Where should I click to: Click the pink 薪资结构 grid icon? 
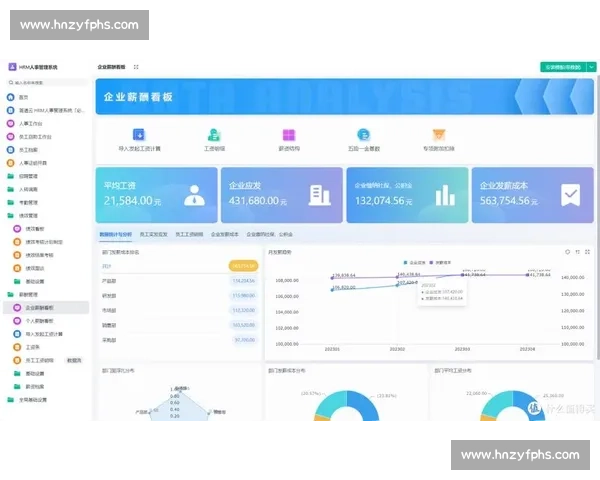(288, 135)
